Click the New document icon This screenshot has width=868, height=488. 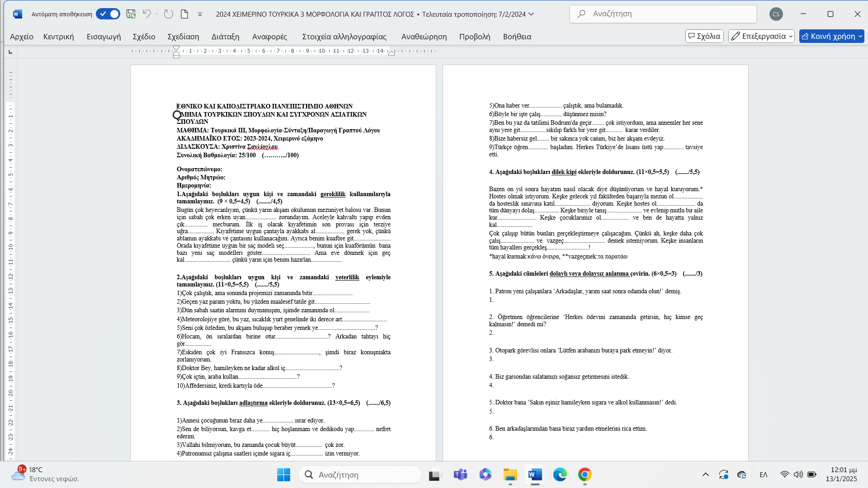(184, 14)
